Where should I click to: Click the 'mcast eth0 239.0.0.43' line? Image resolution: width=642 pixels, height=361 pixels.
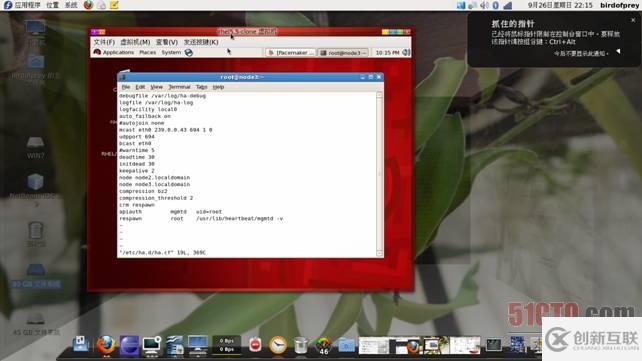[166, 130]
